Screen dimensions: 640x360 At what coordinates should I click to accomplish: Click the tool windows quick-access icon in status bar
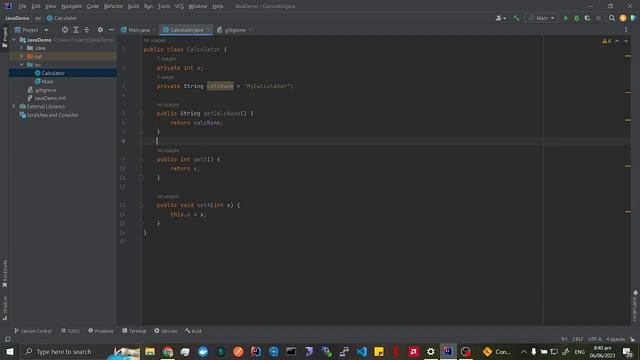tap(7, 339)
